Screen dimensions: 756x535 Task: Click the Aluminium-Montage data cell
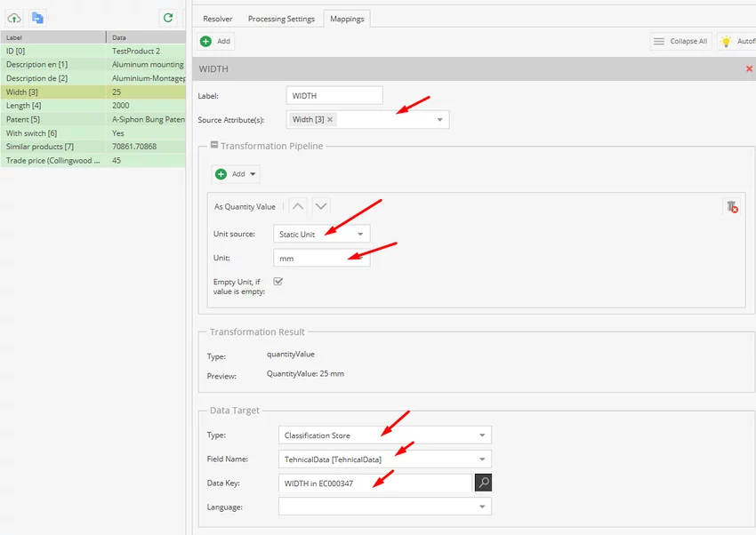(x=146, y=78)
